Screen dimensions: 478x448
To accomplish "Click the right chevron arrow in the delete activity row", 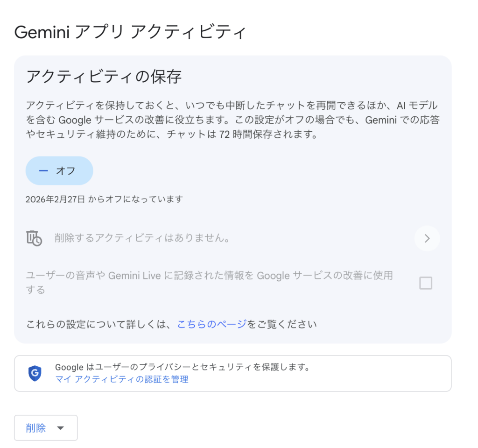I will 427,239.
